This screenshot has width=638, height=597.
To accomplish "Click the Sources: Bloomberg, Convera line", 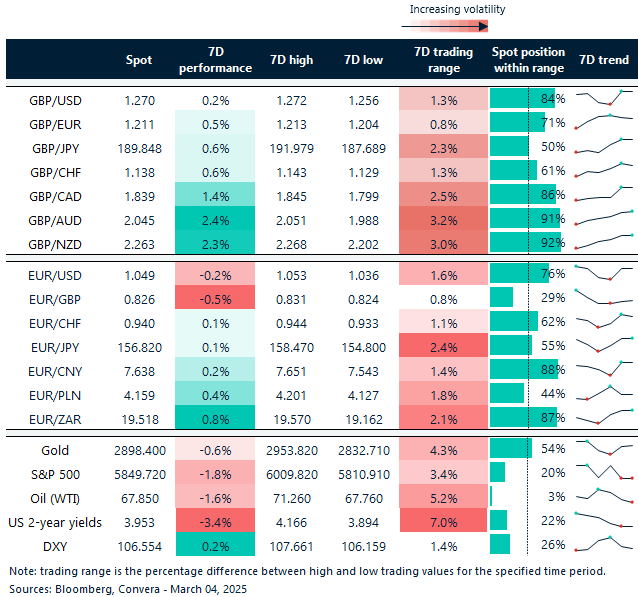I will pos(128,589).
